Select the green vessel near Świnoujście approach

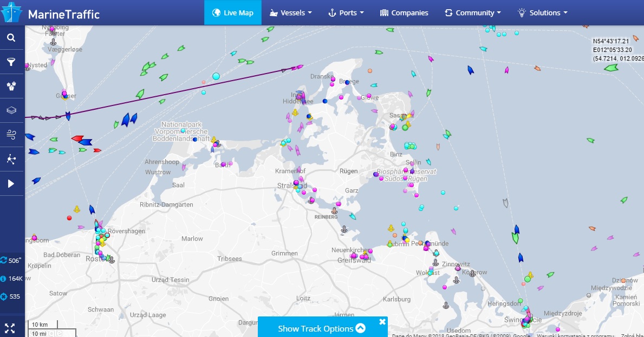pyautogui.click(x=515, y=237)
